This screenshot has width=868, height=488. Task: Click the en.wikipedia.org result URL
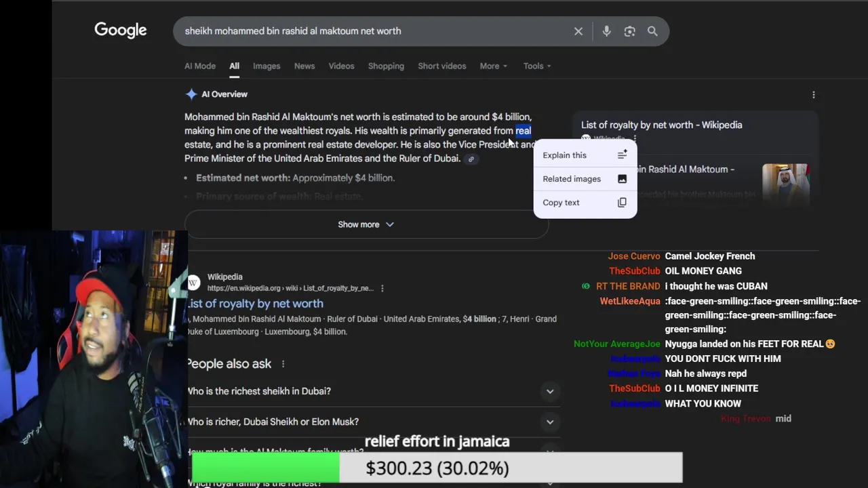coord(290,288)
